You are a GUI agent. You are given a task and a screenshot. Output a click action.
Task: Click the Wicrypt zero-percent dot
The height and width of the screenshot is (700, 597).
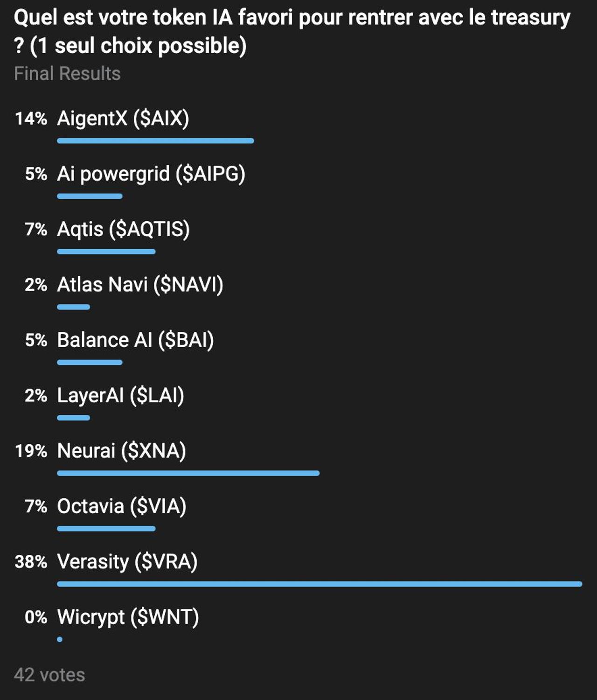pos(60,639)
